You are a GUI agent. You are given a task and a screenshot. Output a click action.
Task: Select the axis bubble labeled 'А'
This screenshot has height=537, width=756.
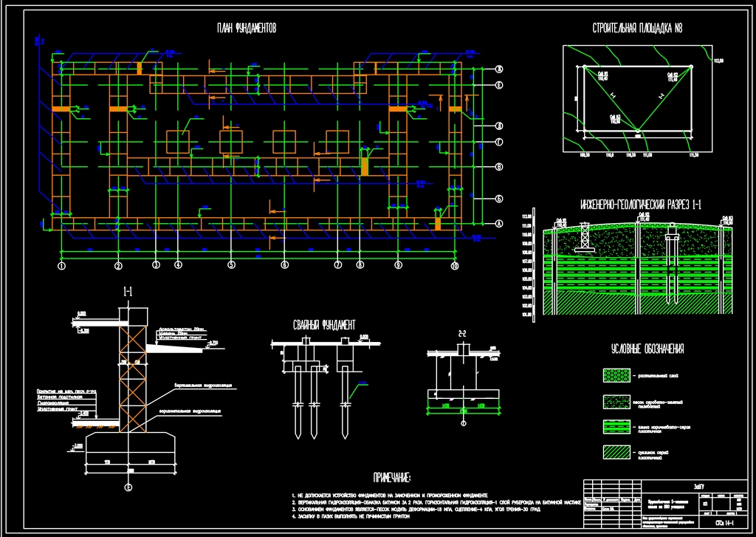(x=498, y=223)
